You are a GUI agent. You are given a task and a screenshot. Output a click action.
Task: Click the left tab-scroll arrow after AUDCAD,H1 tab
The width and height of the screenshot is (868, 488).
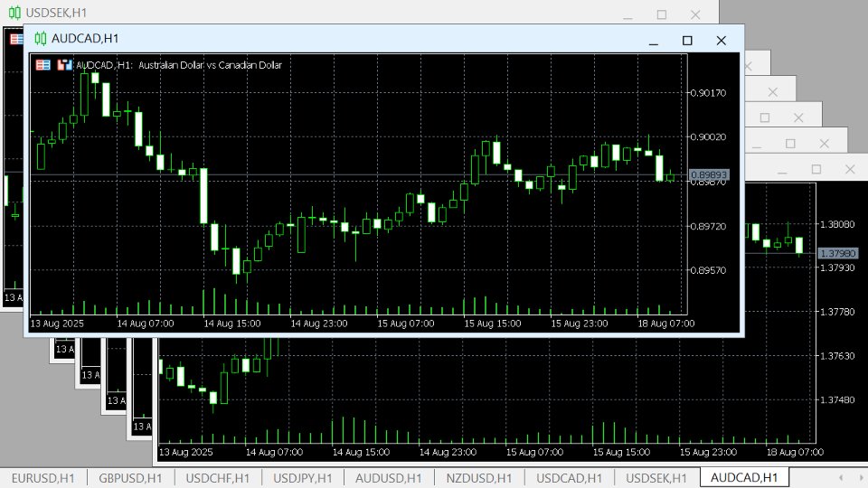(840, 477)
